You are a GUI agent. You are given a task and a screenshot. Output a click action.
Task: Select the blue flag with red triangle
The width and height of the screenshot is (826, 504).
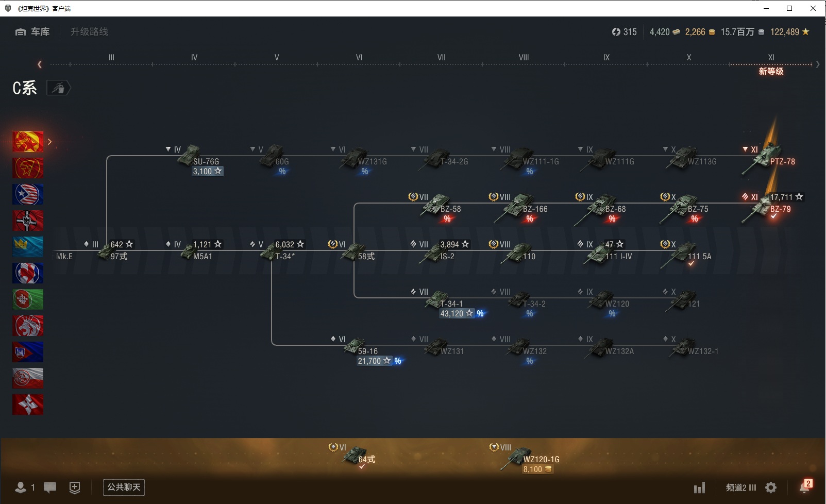28,352
